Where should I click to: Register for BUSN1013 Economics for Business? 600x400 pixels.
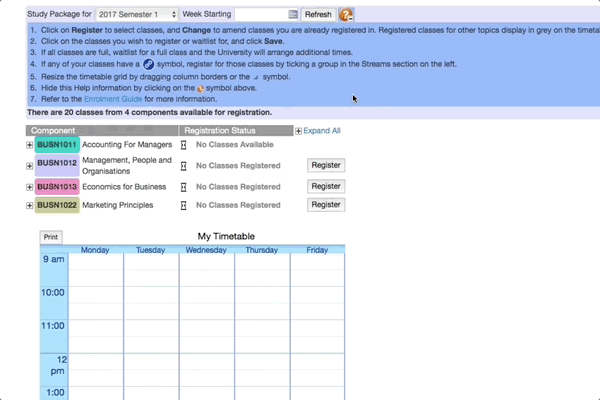[x=326, y=186]
